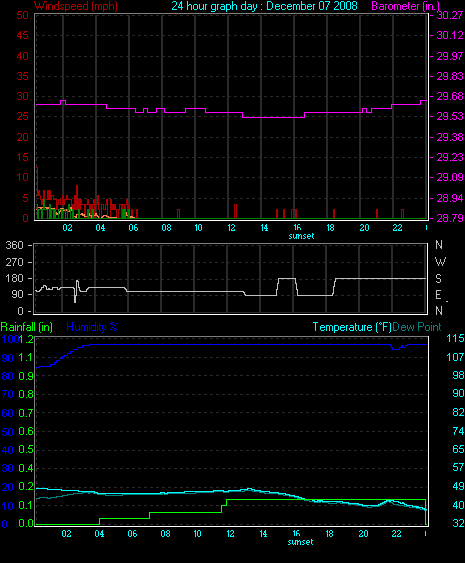Select the Rainfall (in) legend label

(27, 327)
